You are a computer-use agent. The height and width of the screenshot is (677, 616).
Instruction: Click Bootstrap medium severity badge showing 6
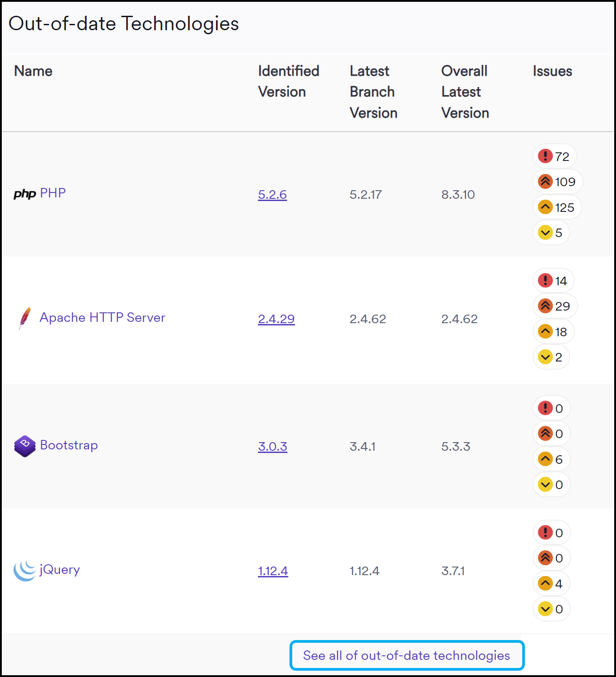point(551,459)
